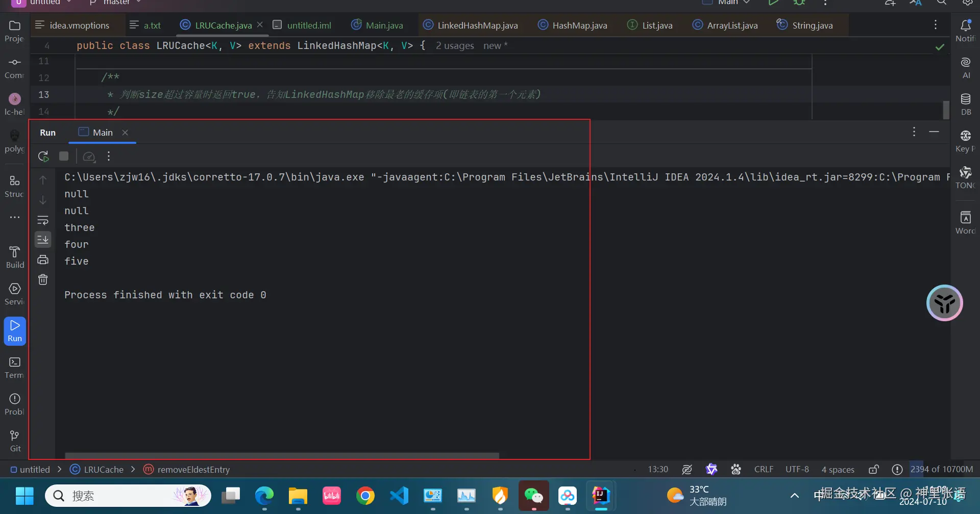Open the Build tool window

coord(15,257)
